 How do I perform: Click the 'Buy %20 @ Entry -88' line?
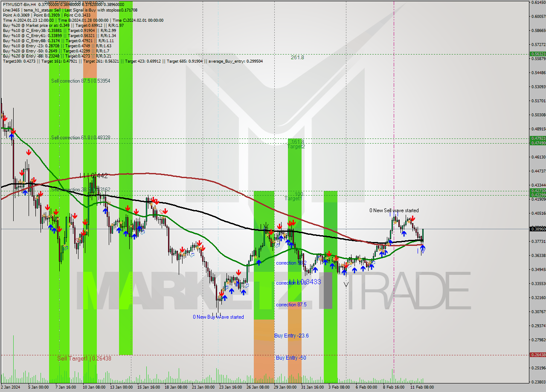click(x=57, y=56)
